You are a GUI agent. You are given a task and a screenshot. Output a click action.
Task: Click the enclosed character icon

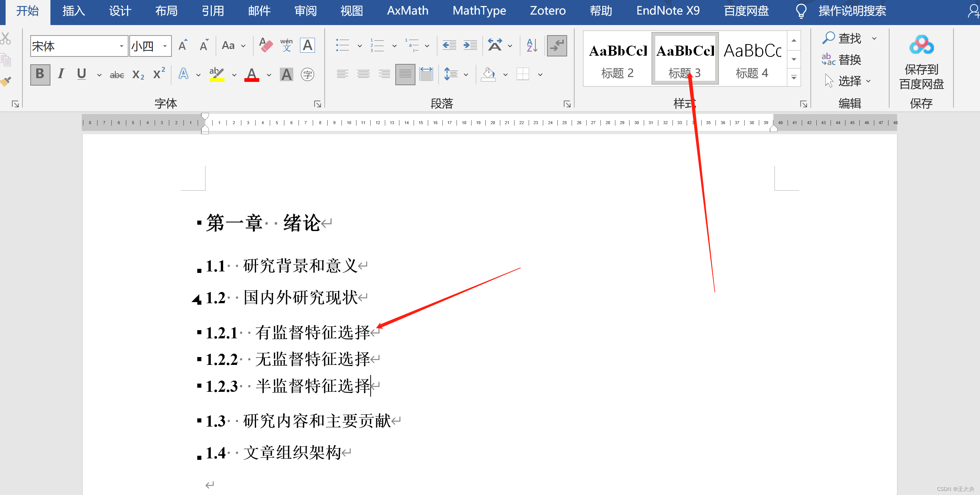307,74
